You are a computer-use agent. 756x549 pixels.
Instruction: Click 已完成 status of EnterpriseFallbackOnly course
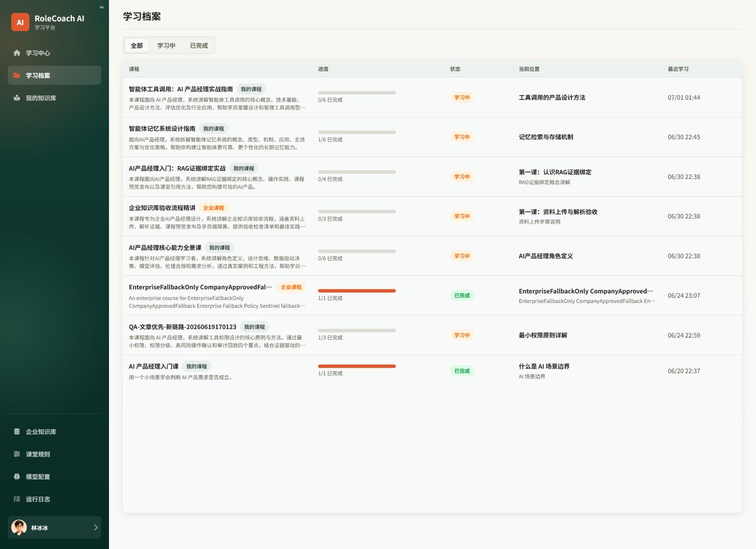click(462, 296)
